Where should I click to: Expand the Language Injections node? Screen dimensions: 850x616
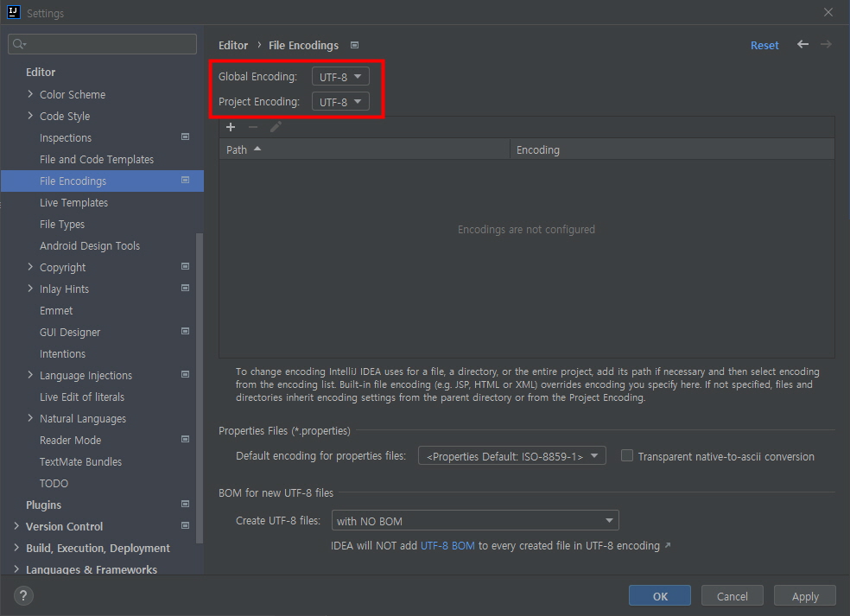30,375
